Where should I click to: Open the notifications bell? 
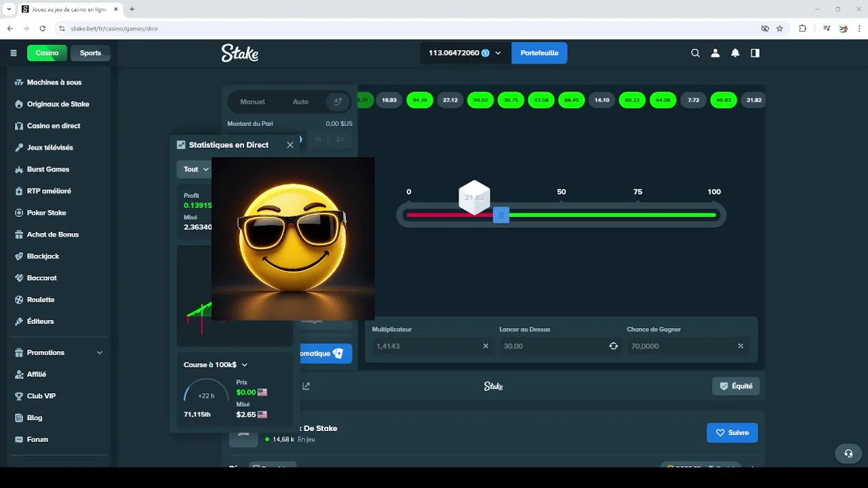click(735, 53)
